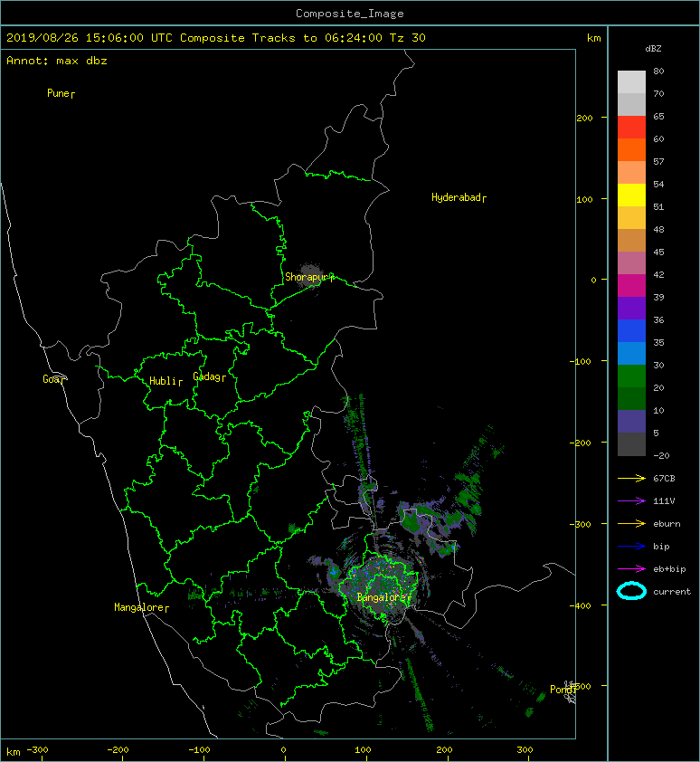Click the Goa city label
The width and height of the screenshot is (700, 762).
[51, 379]
